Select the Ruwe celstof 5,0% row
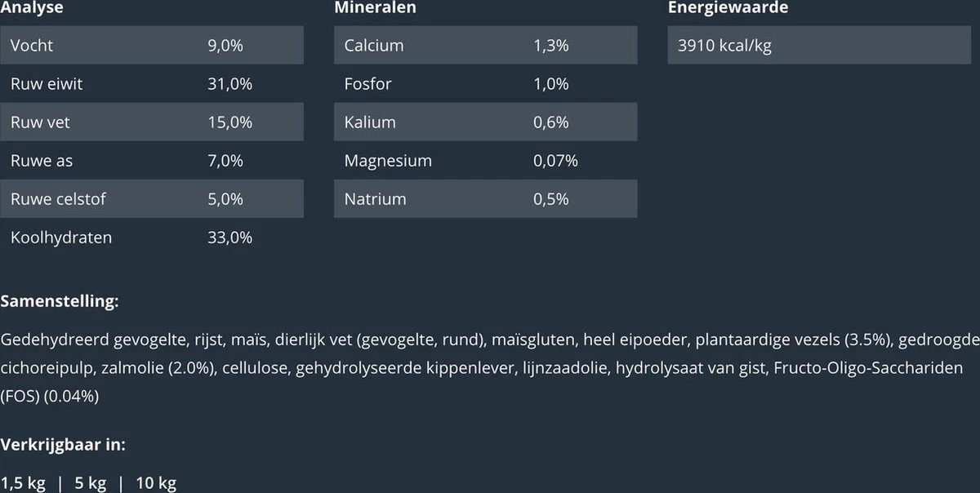980x493 pixels. pyautogui.click(x=152, y=199)
